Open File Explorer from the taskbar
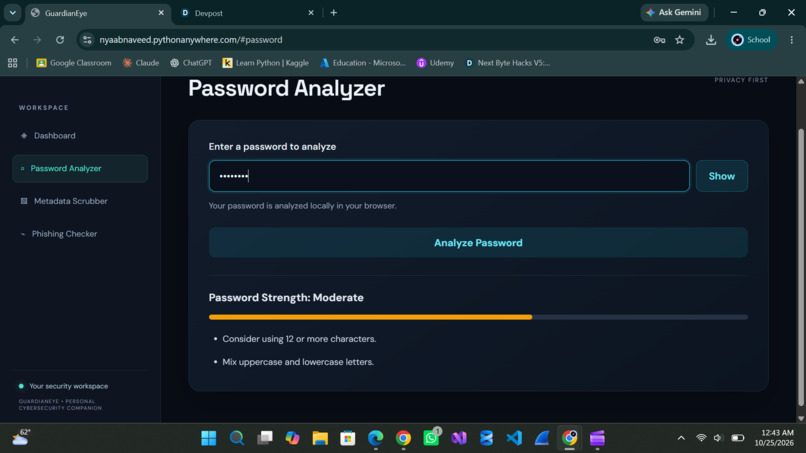The width and height of the screenshot is (806, 453). 320,438
